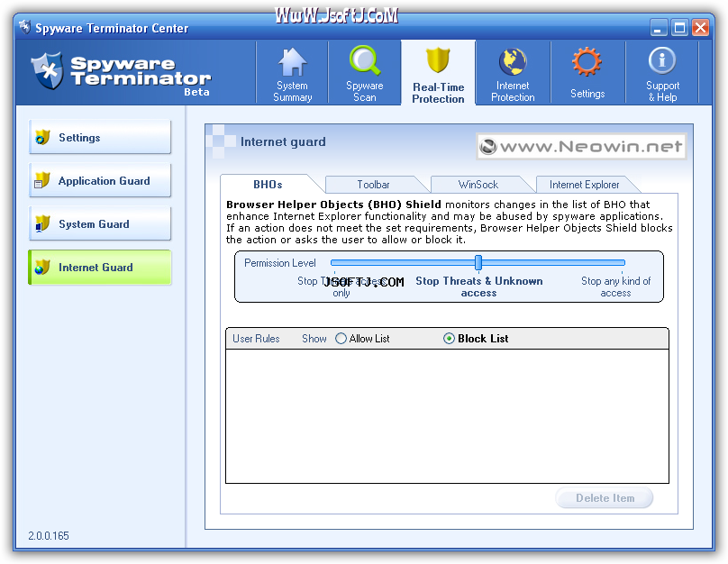Click the Permission Level slider handle
The image size is (728, 564).
pos(478,262)
